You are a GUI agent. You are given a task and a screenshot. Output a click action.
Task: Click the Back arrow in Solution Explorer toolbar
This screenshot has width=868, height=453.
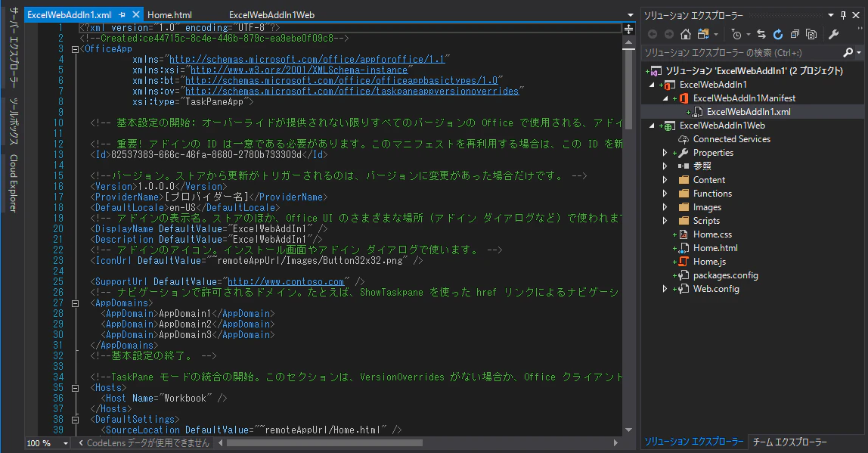(x=653, y=34)
